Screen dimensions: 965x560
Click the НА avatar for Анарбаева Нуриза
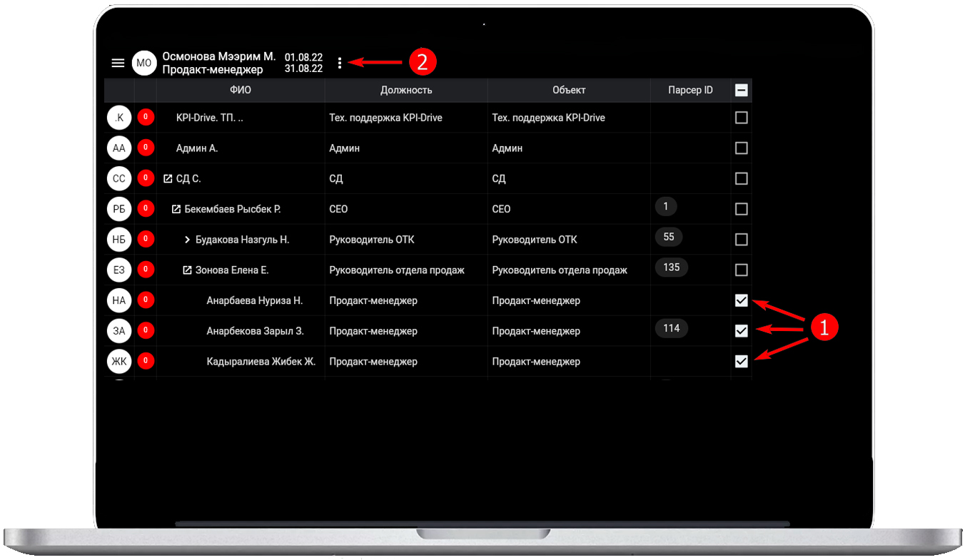pyautogui.click(x=119, y=301)
